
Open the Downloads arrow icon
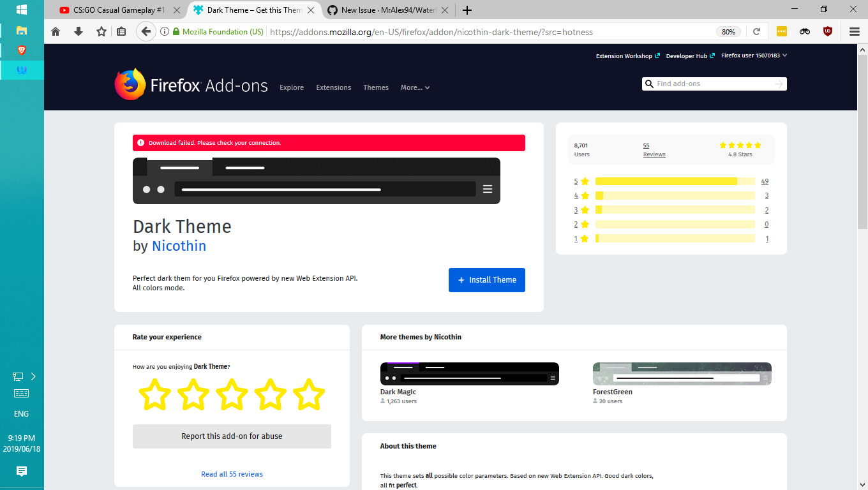[x=79, y=31]
